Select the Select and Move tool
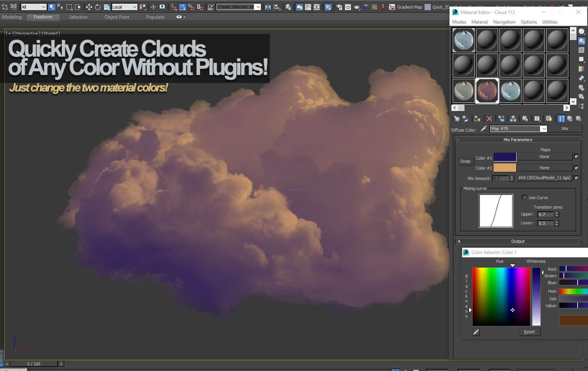This screenshot has height=371, width=588. [x=89, y=7]
